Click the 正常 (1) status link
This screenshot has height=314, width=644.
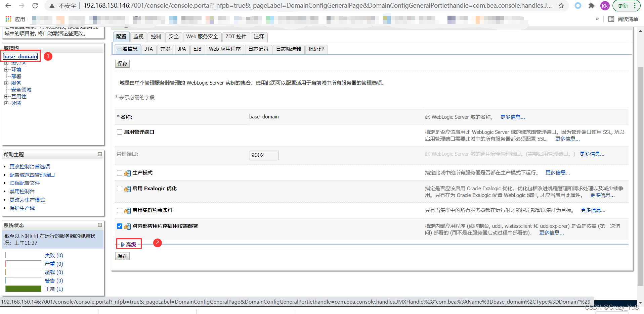(x=54, y=289)
